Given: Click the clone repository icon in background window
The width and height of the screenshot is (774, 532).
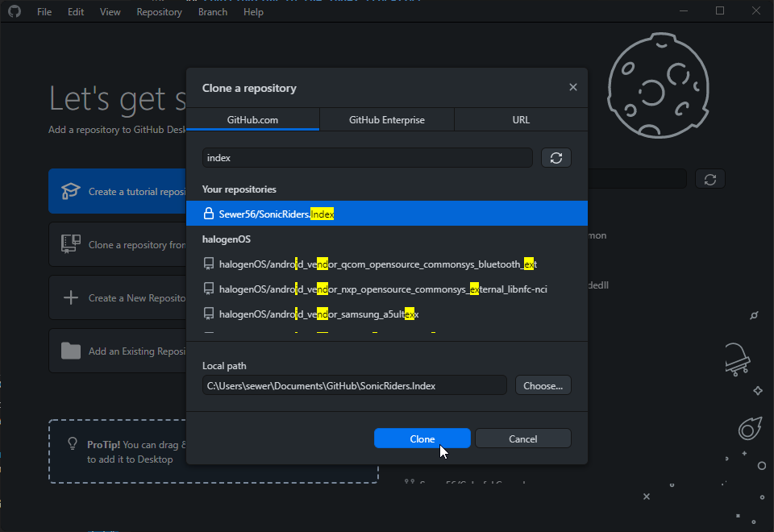Looking at the screenshot, I should point(71,244).
